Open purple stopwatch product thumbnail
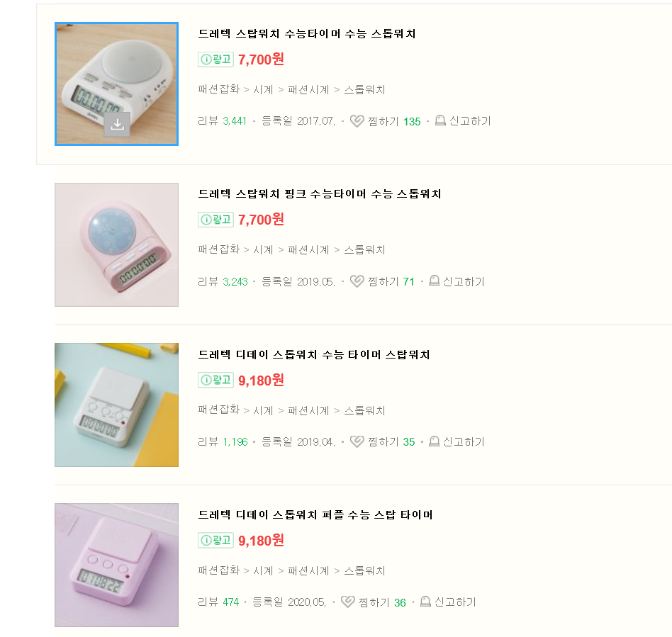The height and width of the screenshot is (637, 672). tap(116, 565)
